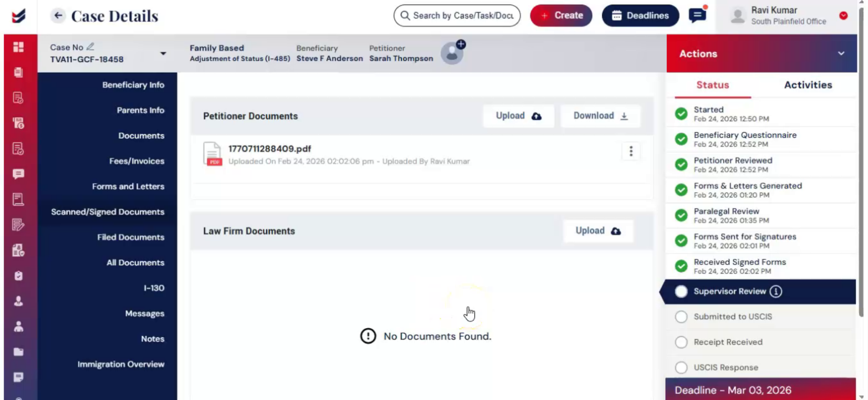Screen dimensions: 868x400
Task: Toggle the Paralegal Review status checkmark
Action: (x=681, y=215)
